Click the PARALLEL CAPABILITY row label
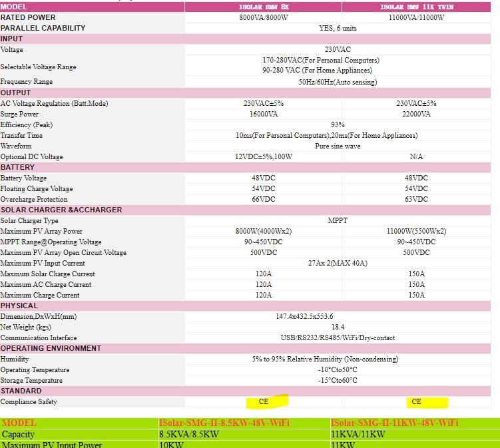Viewport: 500px width, 448px height. click(x=43, y=28)
